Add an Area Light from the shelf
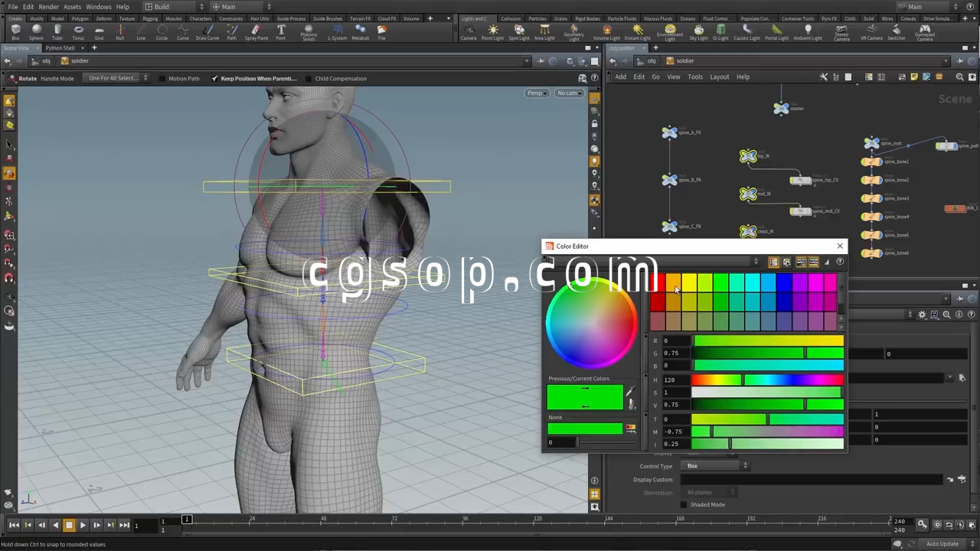The image size is (980, 551). 544,32
